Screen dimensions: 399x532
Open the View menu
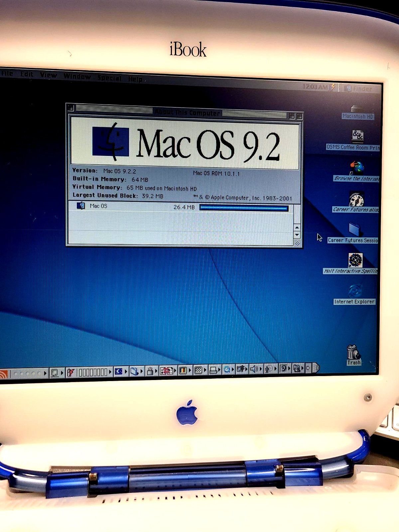coord(49,75)
